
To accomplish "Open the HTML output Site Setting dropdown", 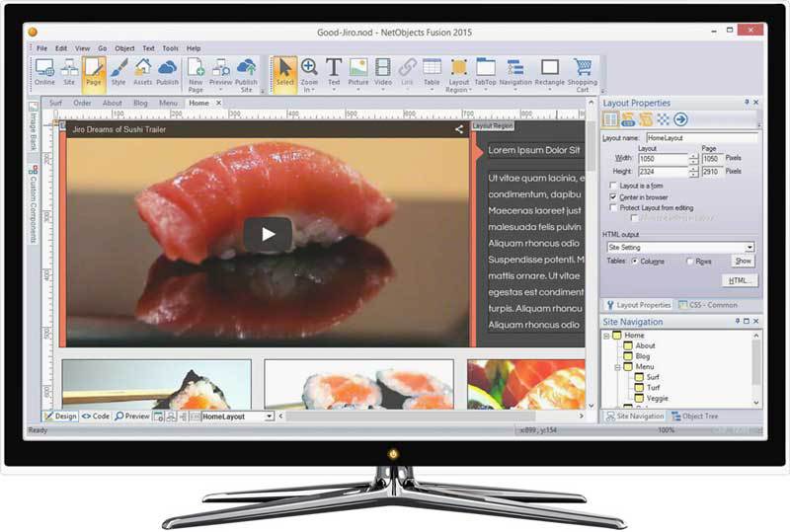I will (750, 248).
